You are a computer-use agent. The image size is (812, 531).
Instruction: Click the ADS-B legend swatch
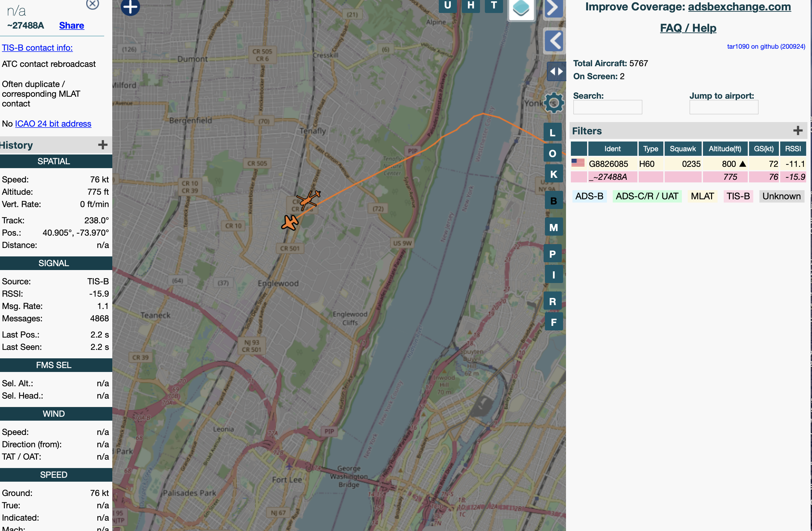click(x=589, y=196)
